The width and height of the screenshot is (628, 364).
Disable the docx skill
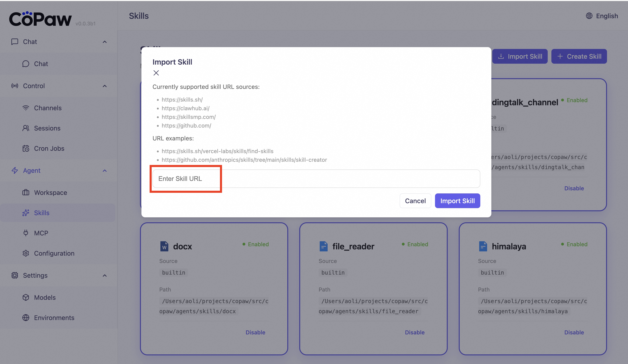point(255,332)
